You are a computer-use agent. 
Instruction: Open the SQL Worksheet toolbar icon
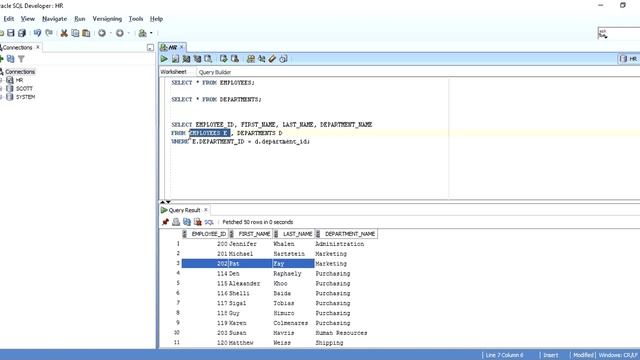point(142,33)
